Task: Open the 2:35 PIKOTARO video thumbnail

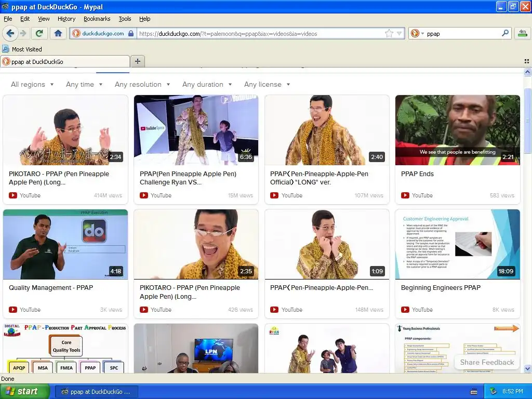Action: click(x=196, y=244)
